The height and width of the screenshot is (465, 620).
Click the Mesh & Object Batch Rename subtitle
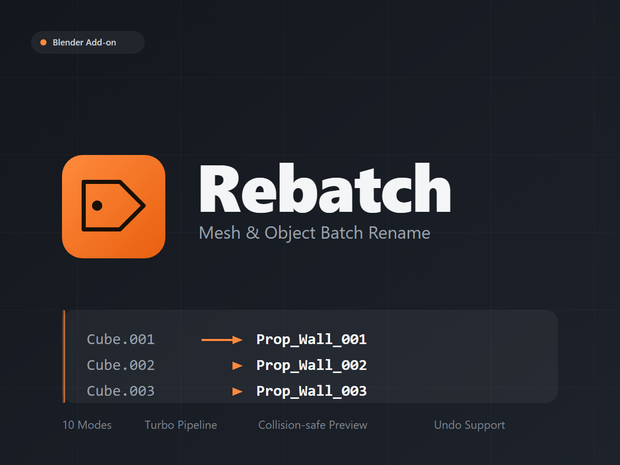point(314,233)
